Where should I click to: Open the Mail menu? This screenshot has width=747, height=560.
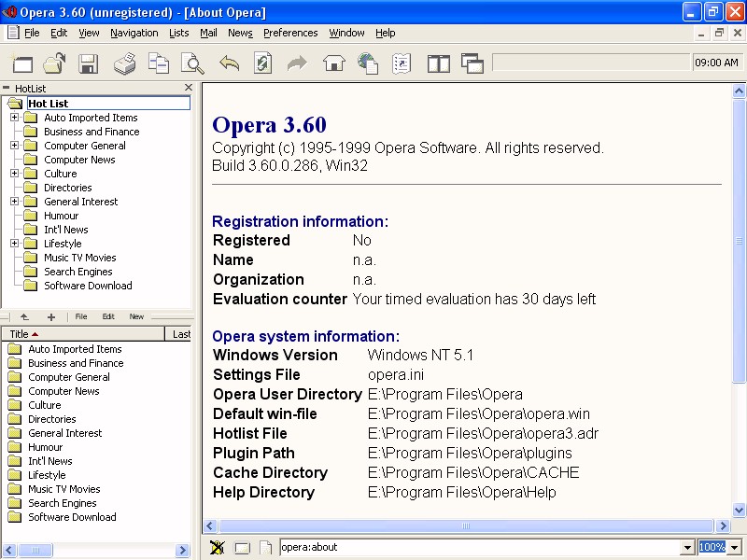[x=208, y=33]
